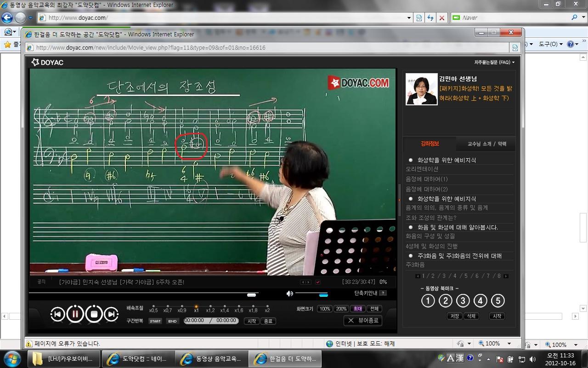Click the system tray volume icon

(x=532, y=359)
